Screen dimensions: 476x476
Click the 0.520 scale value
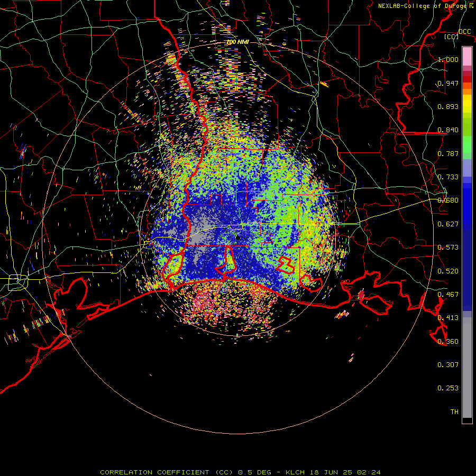(x=448, y=271)
